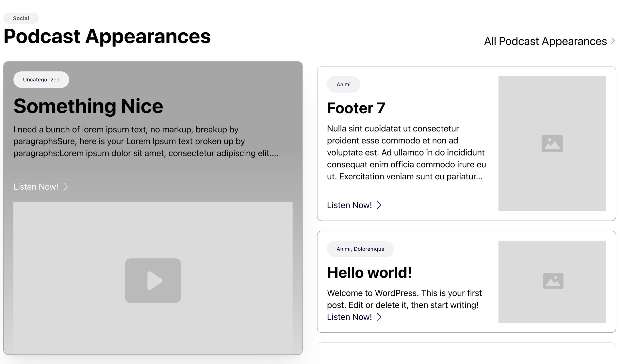Click the arrow beside Something Nice's Listen Now
The image size is (622, 364).
pos(65,187)
